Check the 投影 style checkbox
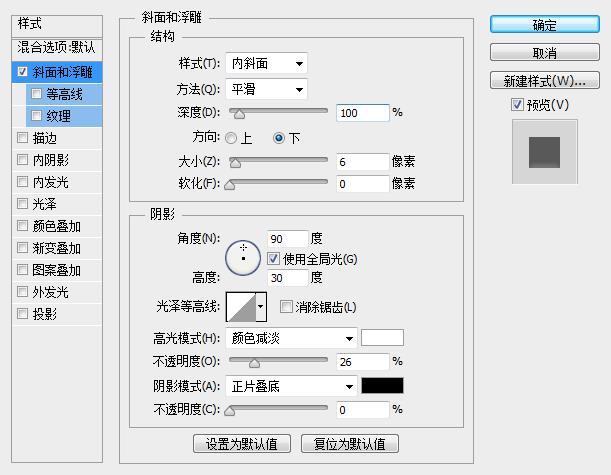This screenshot has width=611, height=475. pyautogui.click(x=23, y=313)
